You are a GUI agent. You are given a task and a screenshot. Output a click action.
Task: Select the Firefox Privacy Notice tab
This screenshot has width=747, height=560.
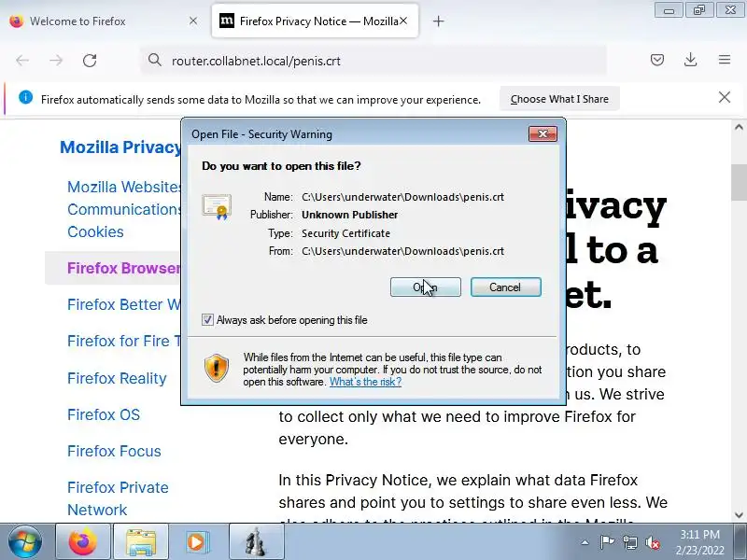click(x=315, y=21)
